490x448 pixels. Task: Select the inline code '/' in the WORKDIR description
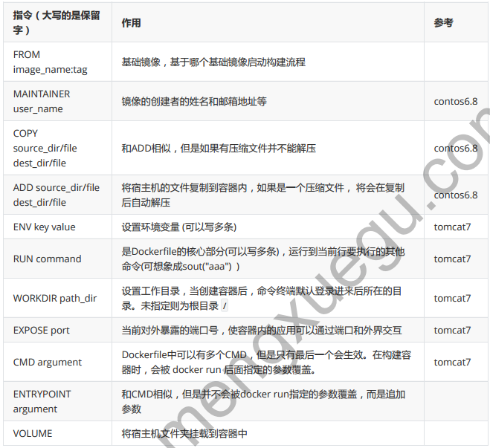[225, 305]
